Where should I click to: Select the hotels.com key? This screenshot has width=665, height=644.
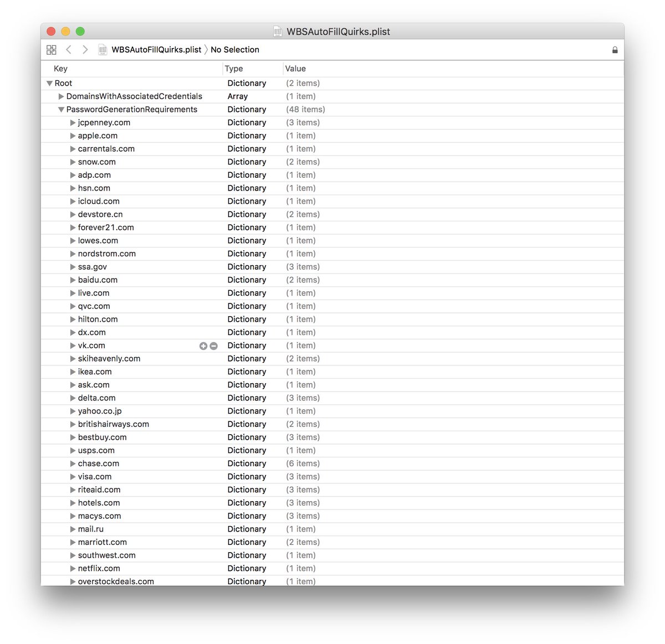pyautogui.click(x=99, y=503)
